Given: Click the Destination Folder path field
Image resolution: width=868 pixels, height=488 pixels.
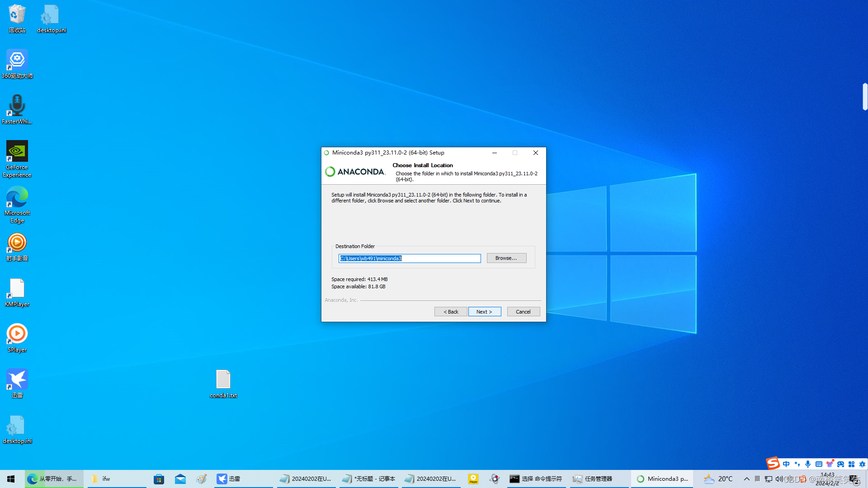Looking at the screenshot, I should click(410, 258).
